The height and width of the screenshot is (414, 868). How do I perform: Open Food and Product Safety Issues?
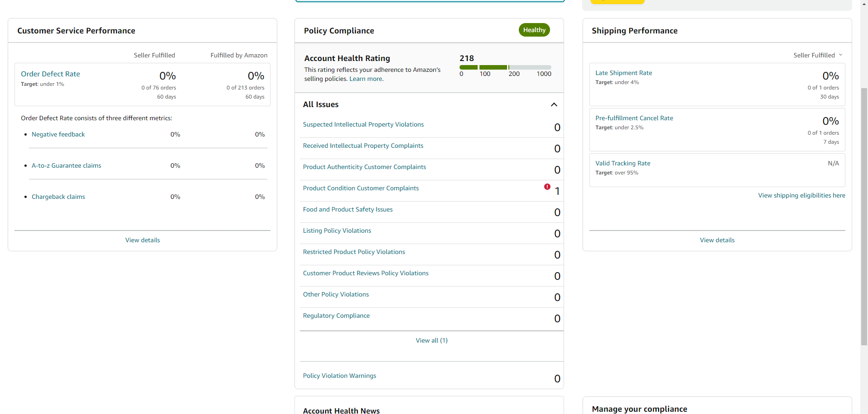point(348,209)
